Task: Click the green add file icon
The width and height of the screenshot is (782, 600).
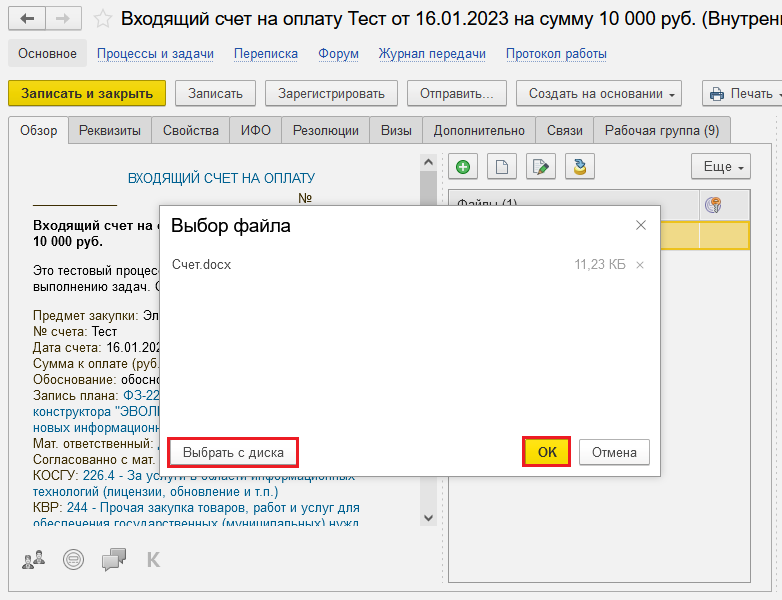Action: [x=462, y=167]
